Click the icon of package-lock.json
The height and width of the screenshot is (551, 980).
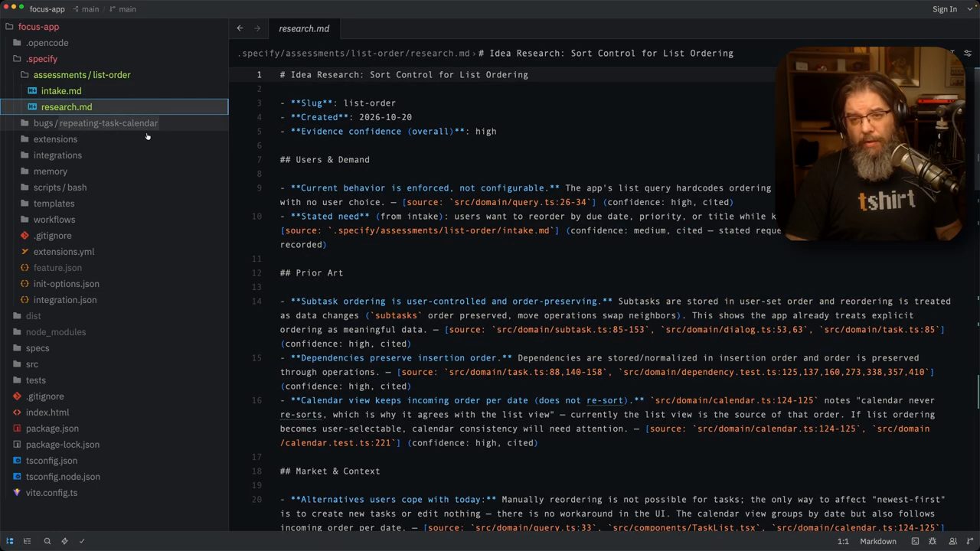click(17, 445)
